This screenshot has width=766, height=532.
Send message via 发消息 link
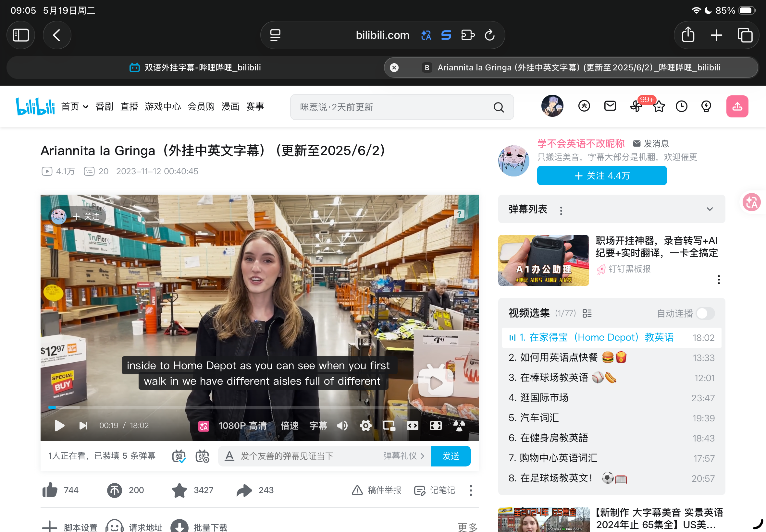pos(651,144)
